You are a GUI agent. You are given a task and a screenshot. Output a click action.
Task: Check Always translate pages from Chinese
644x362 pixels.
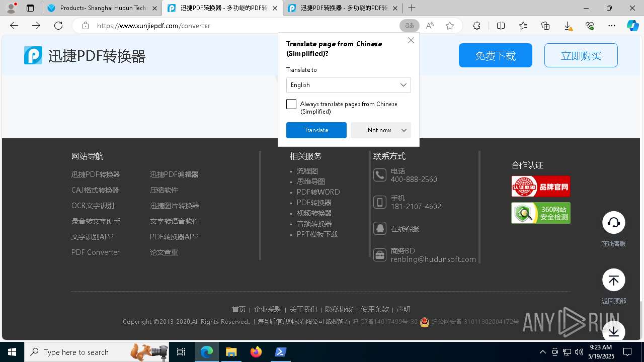coord(291,104)
